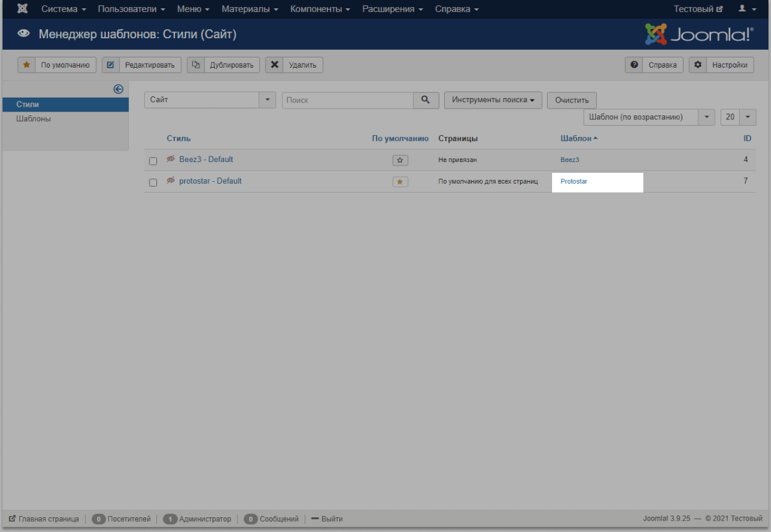The height and width of the screenshot is (532, 771).
Task: Open the Тестовый site link
Action: 698,9
